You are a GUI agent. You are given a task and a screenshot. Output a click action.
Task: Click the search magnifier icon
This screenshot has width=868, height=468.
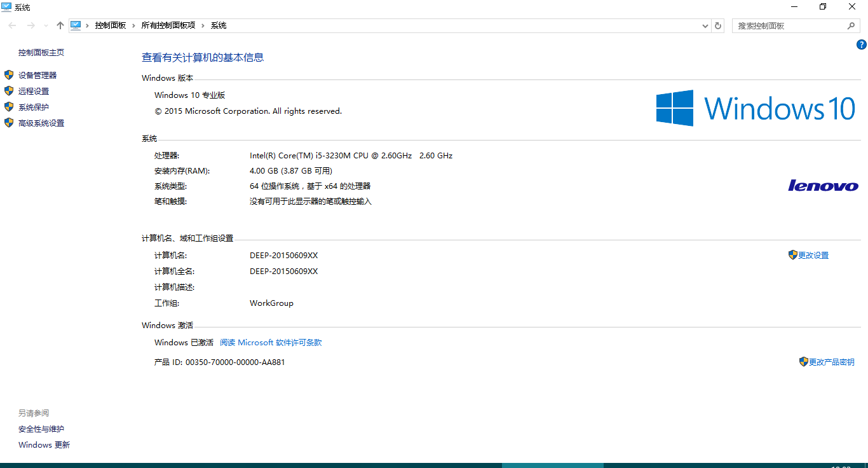click(851, 25)
